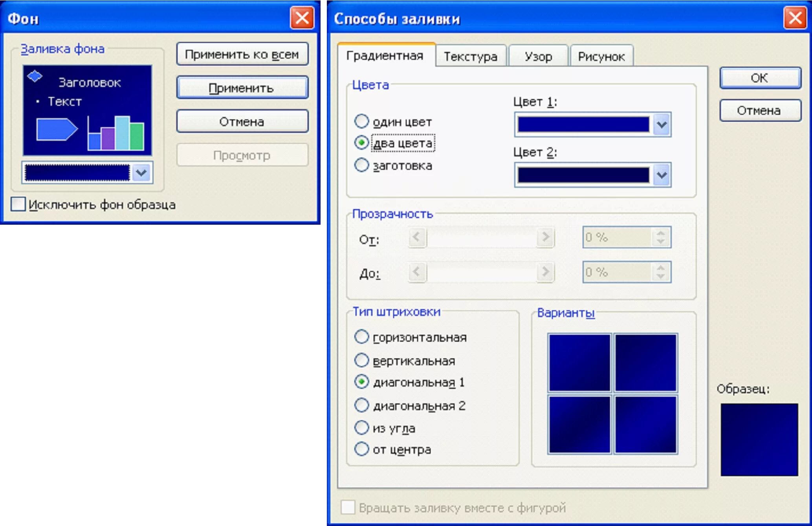Viewport: 812px width, 526px height.
Task: Click the 'До' transparency slider track
Action: (481, 272)
